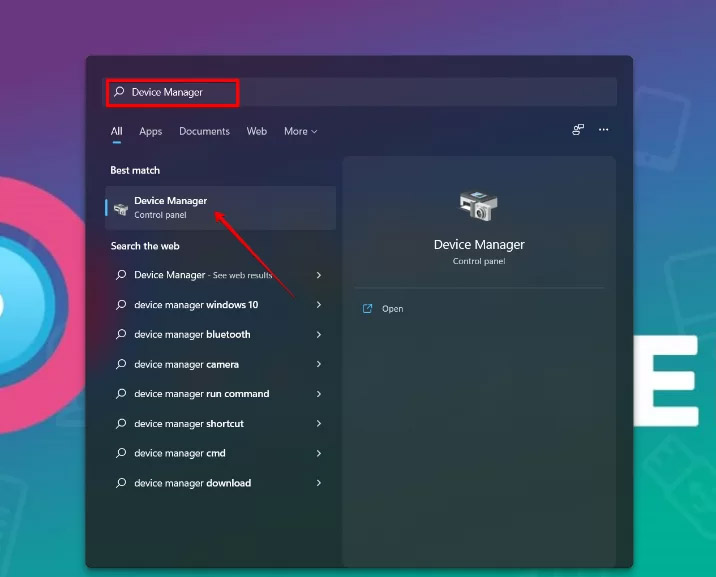Select device manager camera suggestion
Screen dimensions: 716x577
click(x=221, y=364)
